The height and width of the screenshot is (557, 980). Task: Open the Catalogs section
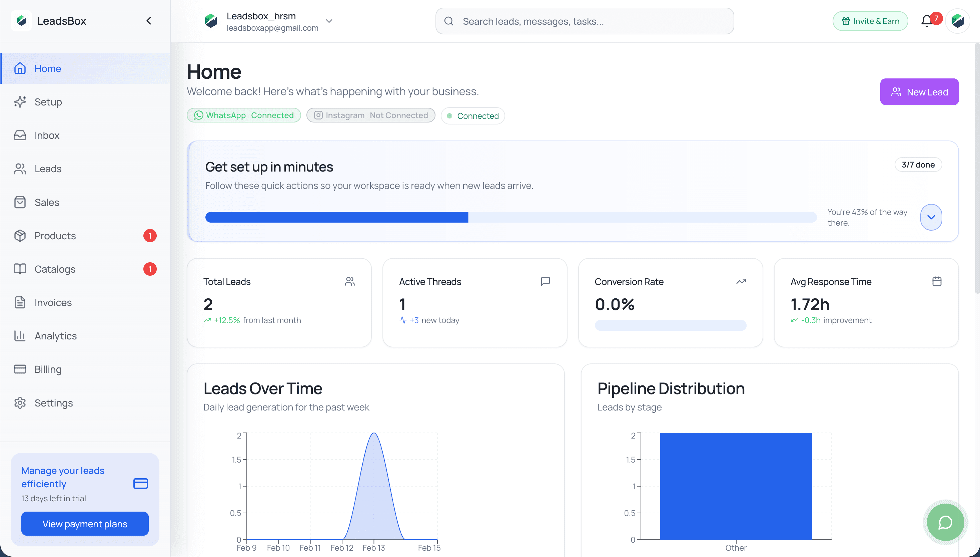(55, 269)
